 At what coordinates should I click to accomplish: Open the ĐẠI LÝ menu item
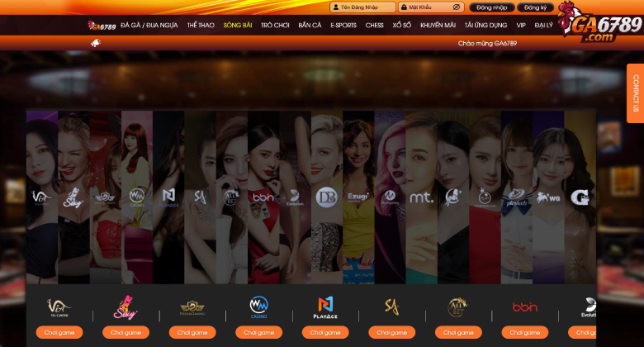543,25
